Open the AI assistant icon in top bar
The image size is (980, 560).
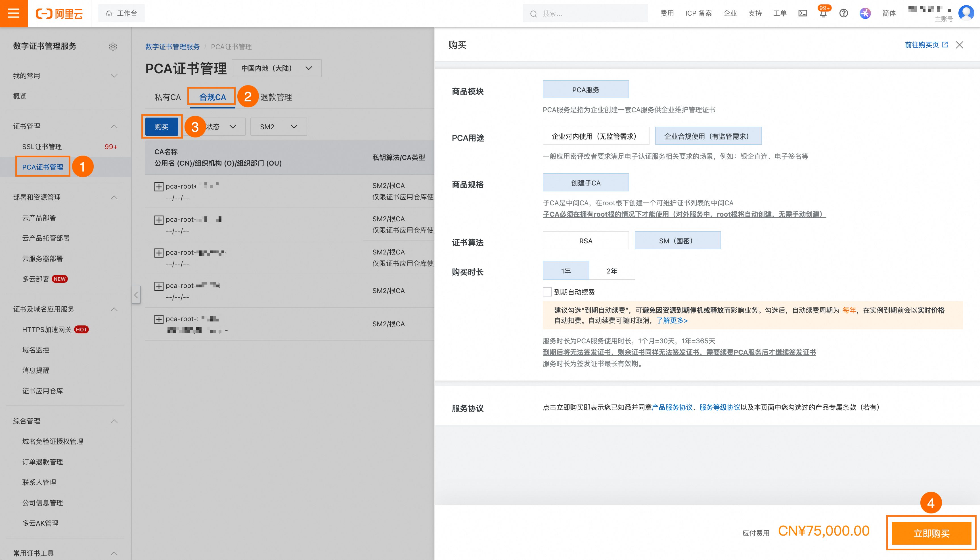[x=865, y=13]
